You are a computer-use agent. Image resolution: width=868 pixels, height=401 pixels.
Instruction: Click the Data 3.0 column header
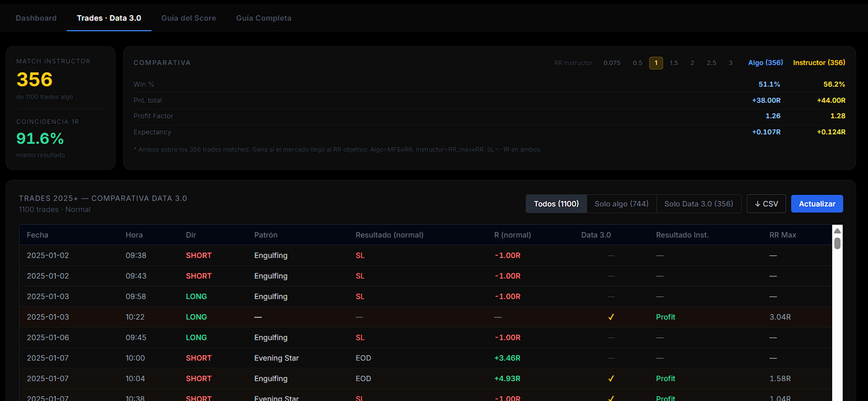click(596, 235)
